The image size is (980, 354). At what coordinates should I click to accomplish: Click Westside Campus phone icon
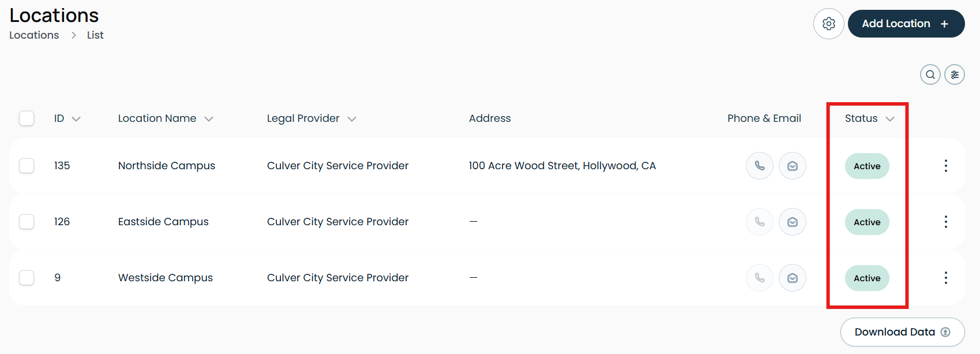(760, 278)
